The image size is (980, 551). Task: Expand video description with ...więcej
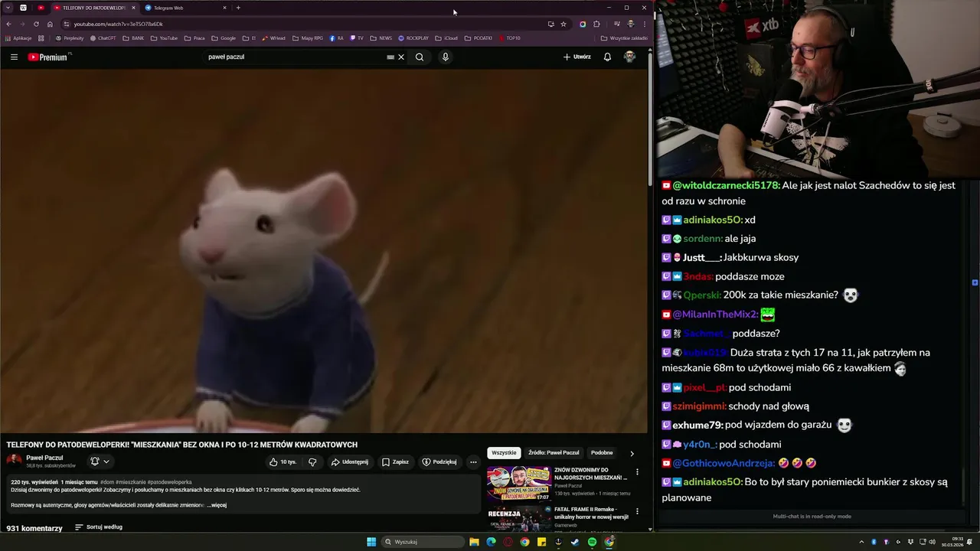pos(217,505)
